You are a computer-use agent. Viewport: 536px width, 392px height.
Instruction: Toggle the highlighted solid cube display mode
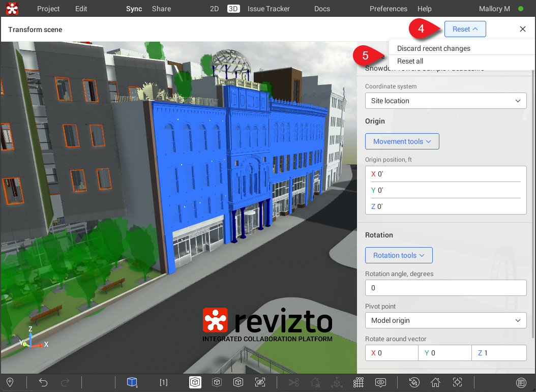(x=195, y=382)
